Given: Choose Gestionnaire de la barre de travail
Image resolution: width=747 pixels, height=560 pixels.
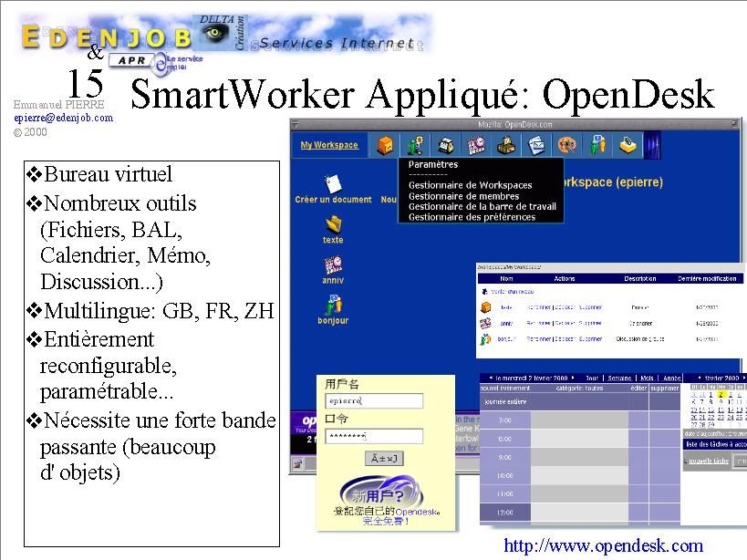Looking at the screenshot, I should coord(482,206).
